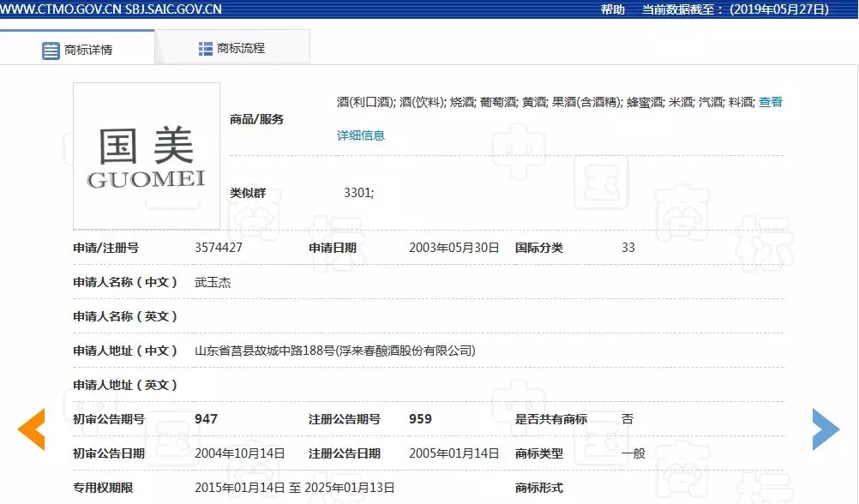Select the registration number 3574427

[x=219, y=248]
